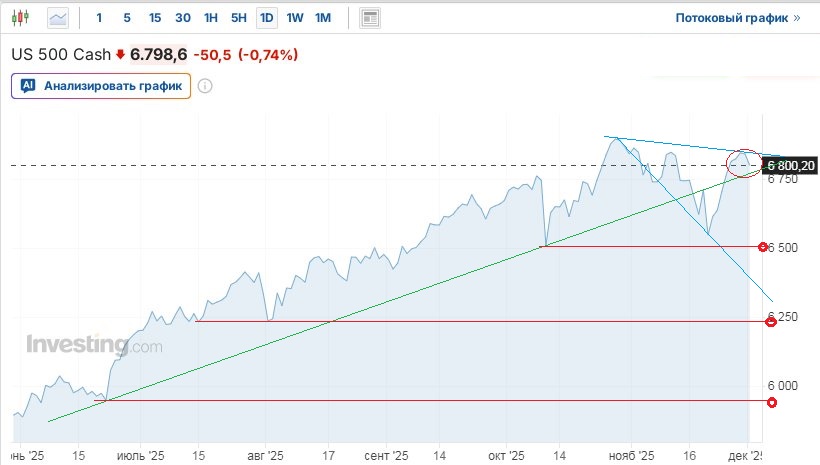
Task: Click the red circled peak on chart
Action: tap(745, 160)
